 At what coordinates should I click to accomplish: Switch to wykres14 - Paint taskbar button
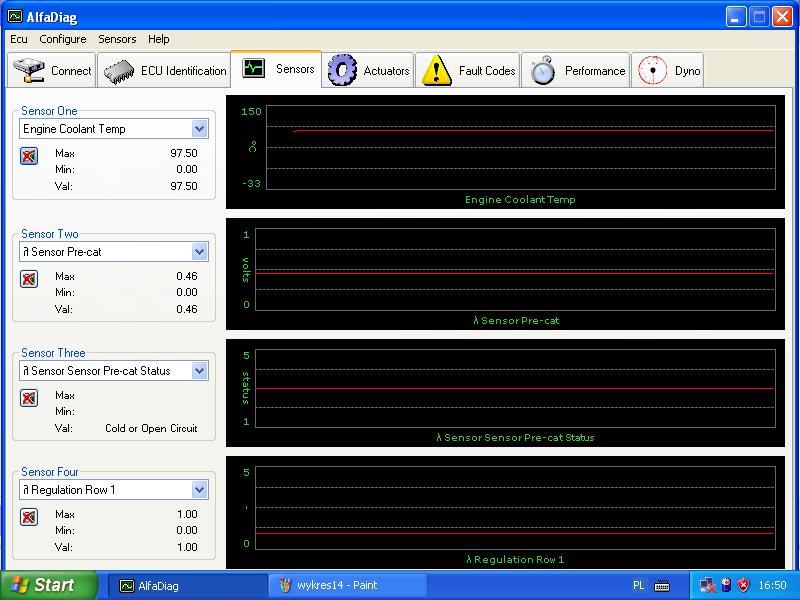[x=338, y=586]
